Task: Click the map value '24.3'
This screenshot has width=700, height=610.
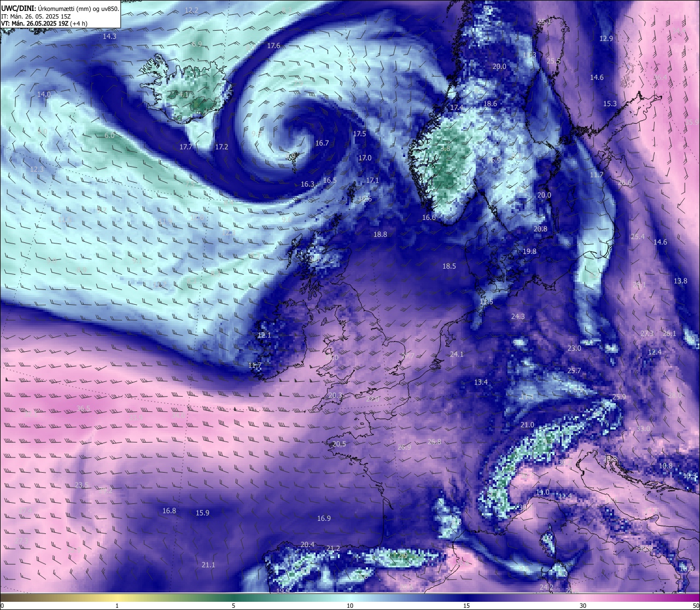Action: click(x=518, y=317)
